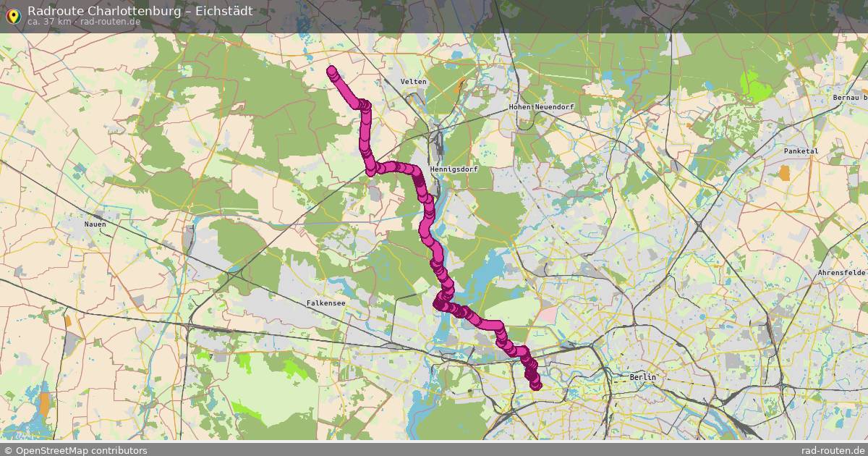Viewport: 868px width, 456px height.
Task: Click the bright green park area near Bernau
Action: click(757, 88)
